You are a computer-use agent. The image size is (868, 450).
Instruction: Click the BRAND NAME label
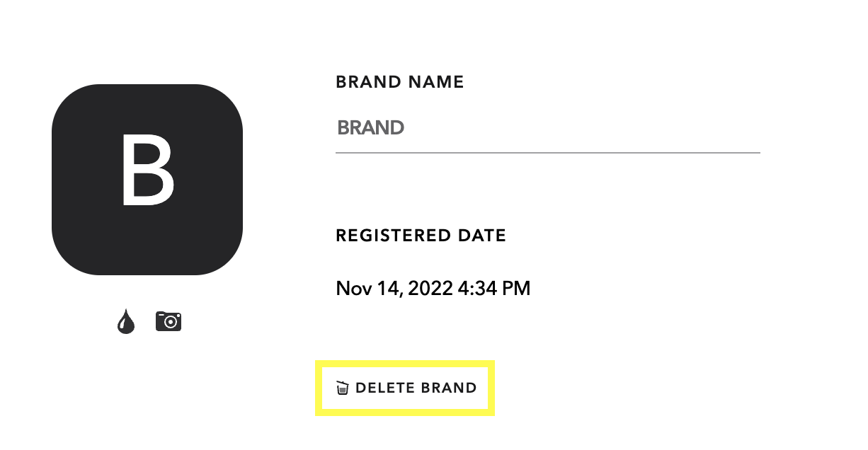coord(400,82)
